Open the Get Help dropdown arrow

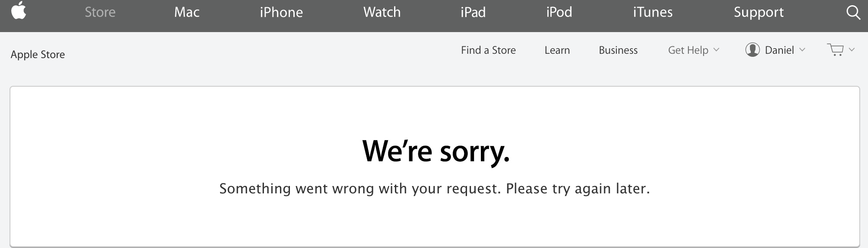click(717, 50)
